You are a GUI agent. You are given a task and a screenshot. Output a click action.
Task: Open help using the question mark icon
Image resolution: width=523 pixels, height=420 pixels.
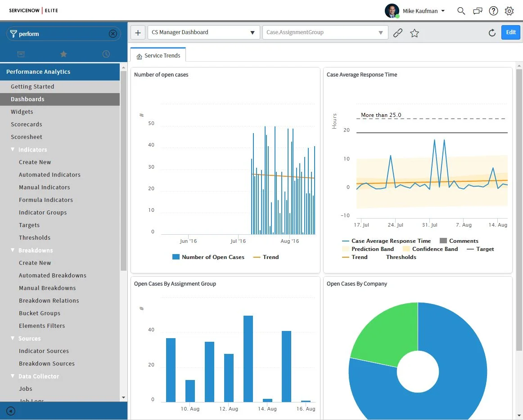pyautogui.click(x=493, y=11)
